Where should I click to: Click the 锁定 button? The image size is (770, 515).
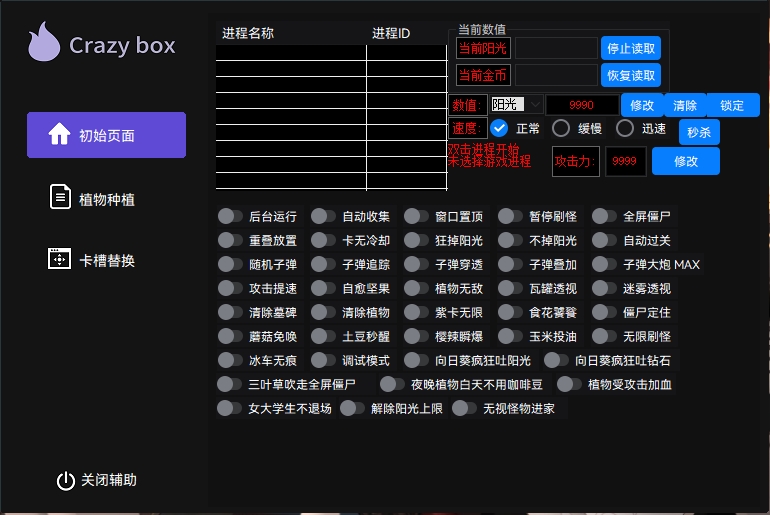click(x=732, y=105)
